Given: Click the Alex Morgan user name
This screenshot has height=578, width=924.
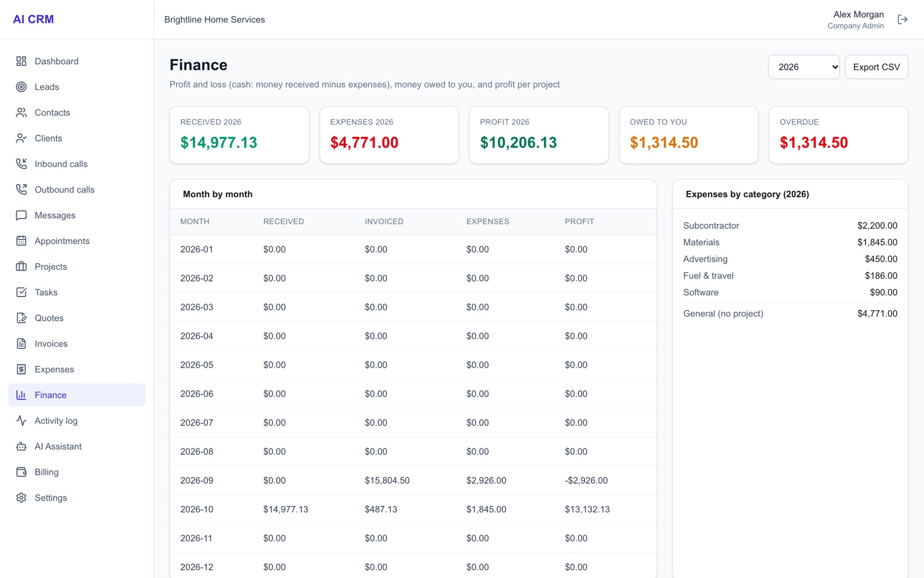Looking at the screenshot, I should point(858,14).
